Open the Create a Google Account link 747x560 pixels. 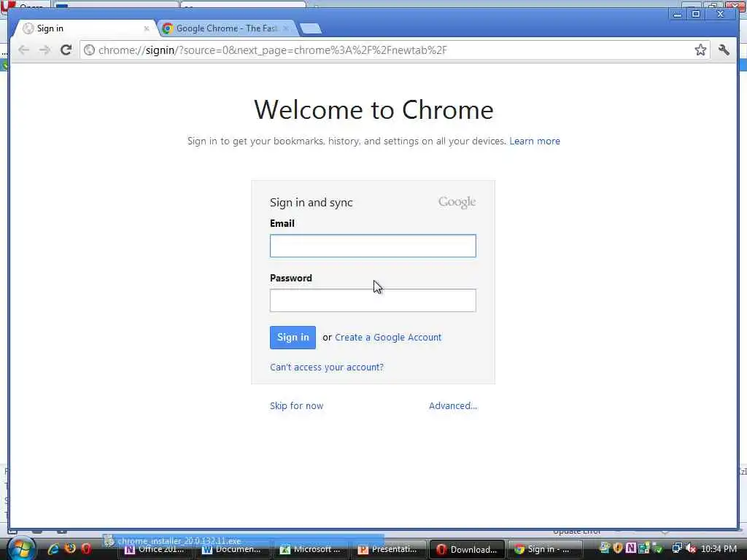[x=388, y=337]
